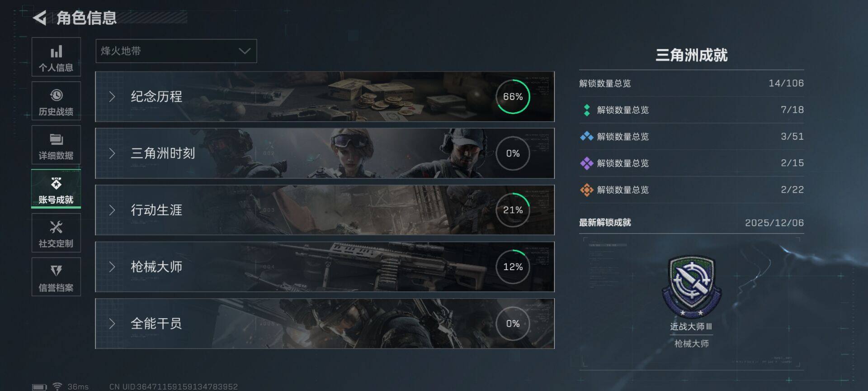868x391 pixels.
Task: Open the 信誉档案 icon
Action: point(56,271)
